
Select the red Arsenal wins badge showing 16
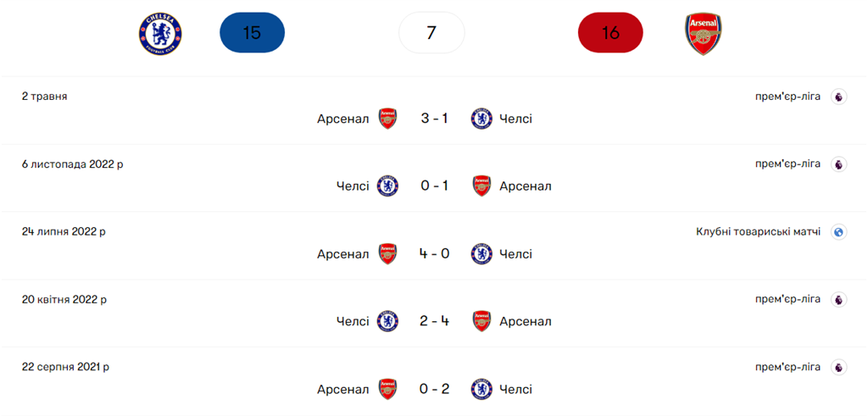tap(610, 34)
